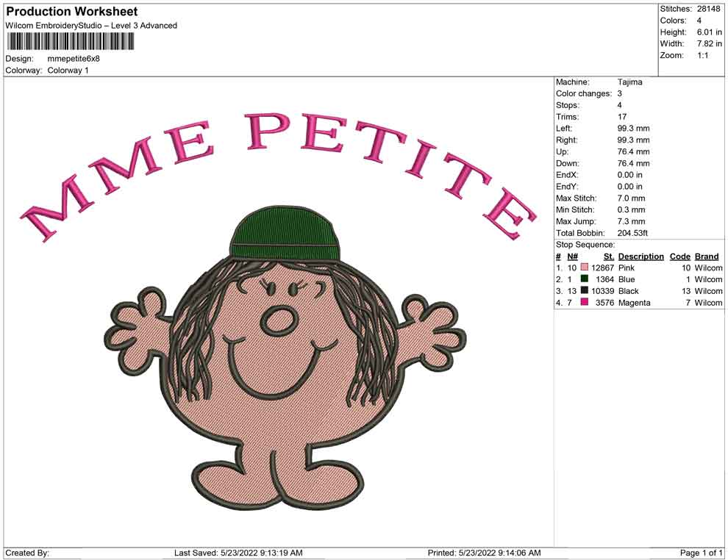Click the Height value '6.01 in'
Image resolution: width=728 pixels, height=560 pixels.
pyautogui.click(x=710, y=32)
